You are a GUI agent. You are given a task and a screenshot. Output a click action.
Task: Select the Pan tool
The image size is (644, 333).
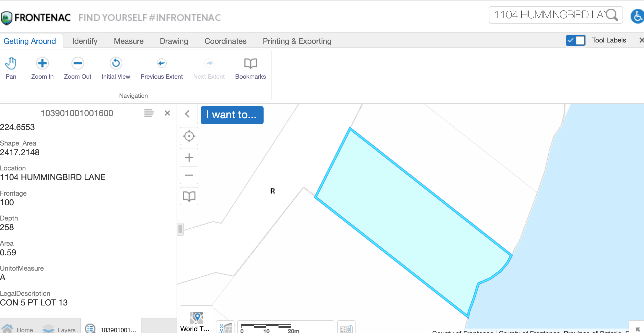click(x=11, y=68)
